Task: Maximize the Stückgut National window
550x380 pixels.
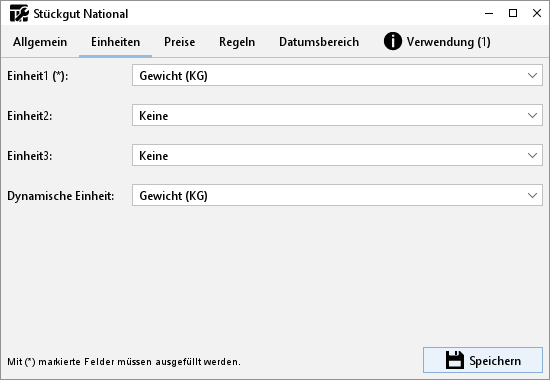Action: (513, 13)
